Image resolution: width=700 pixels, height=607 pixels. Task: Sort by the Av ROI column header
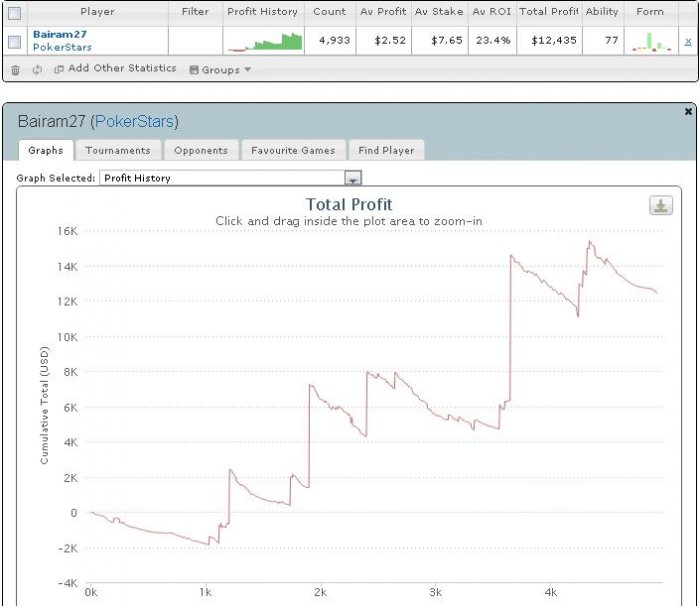pos(492,12)
